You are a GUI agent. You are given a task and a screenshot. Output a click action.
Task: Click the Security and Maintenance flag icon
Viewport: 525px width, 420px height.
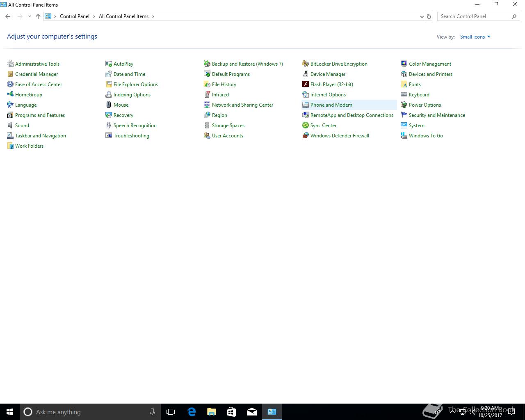coord(404,115)
